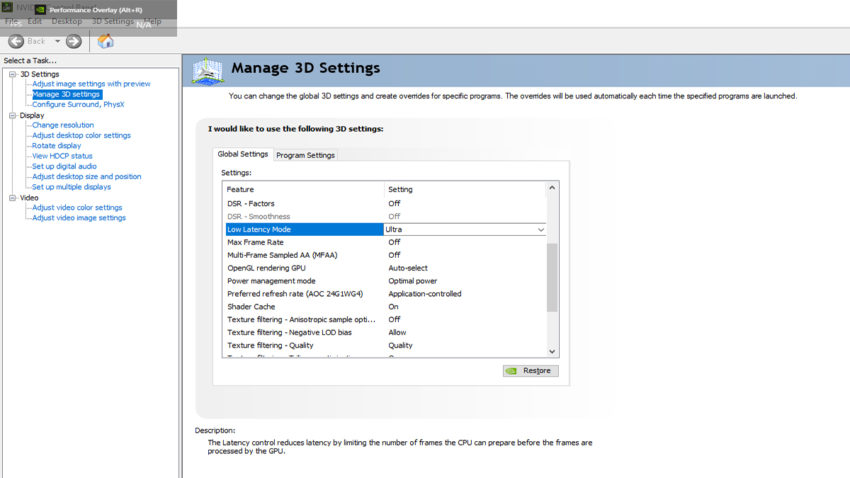850x478 pixels.
Task: Open Adjust video color settings
Action: 77,208
